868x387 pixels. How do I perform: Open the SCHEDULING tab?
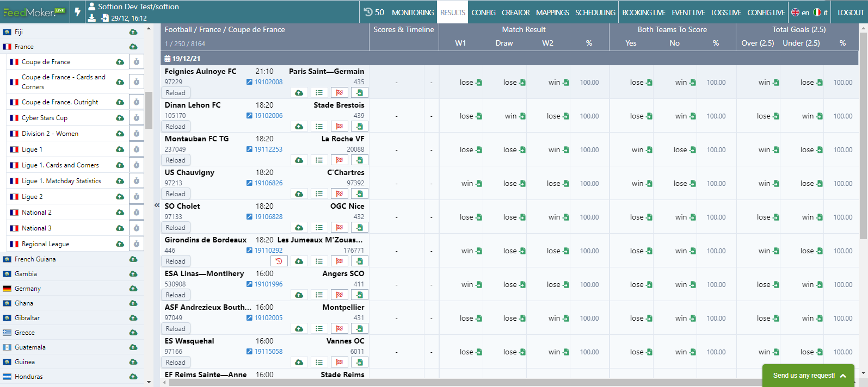tap(595, 13)
